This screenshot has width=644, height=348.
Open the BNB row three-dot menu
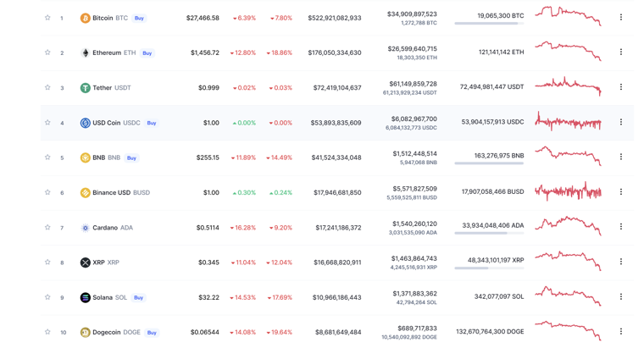[621, 157]
